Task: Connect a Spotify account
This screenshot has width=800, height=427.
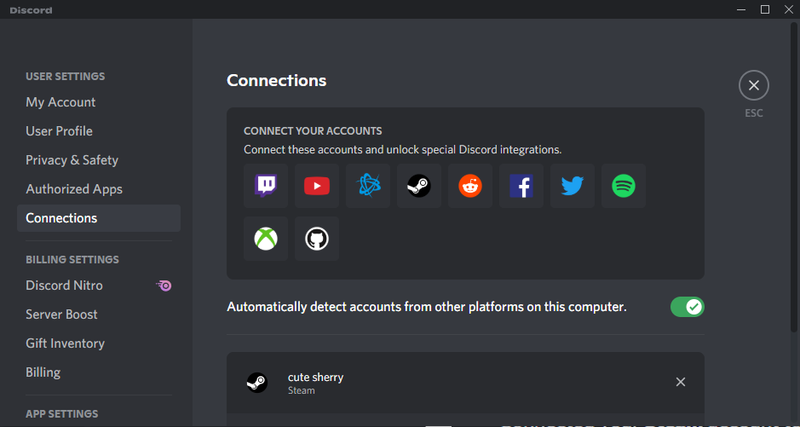Action: click(x=623, y=186)
